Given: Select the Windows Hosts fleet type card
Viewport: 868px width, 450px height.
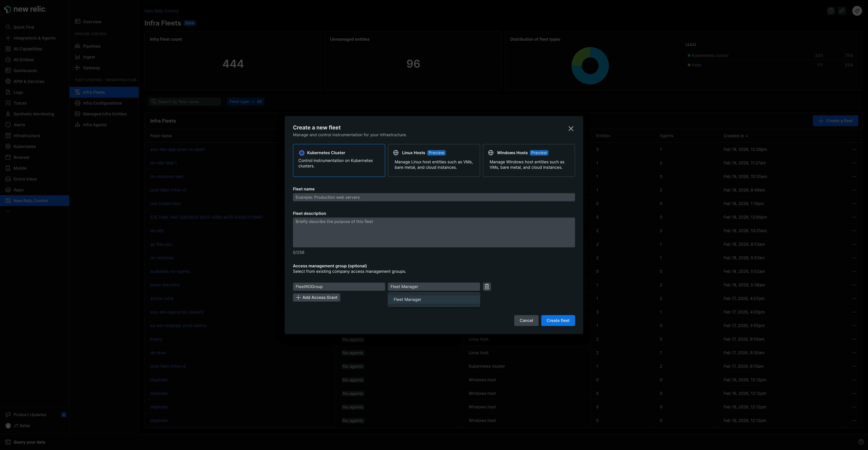Looking at the screenshot, I should [x=529, y=160].
